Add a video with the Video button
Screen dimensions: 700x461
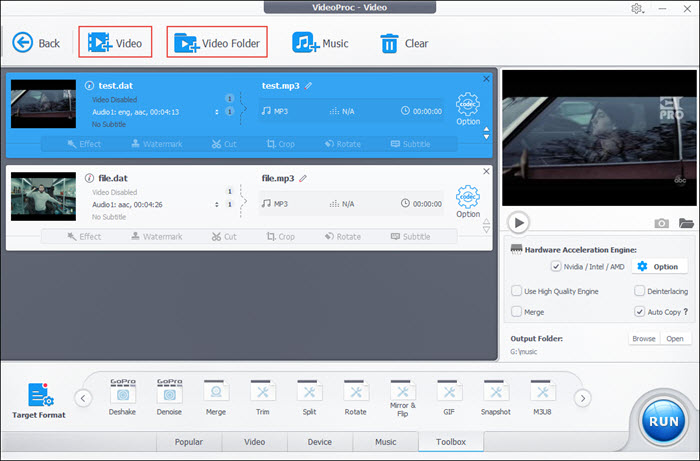pos(115,43)
